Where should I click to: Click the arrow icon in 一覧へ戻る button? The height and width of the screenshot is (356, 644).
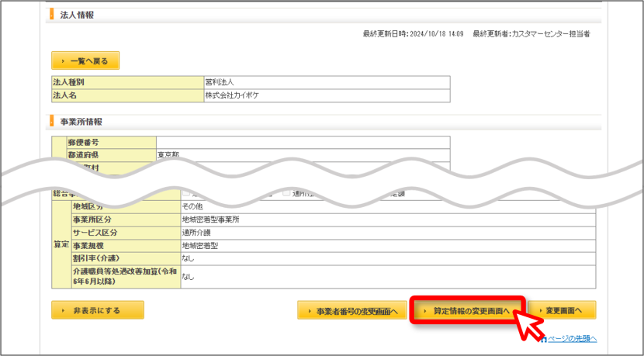(63, 60)
